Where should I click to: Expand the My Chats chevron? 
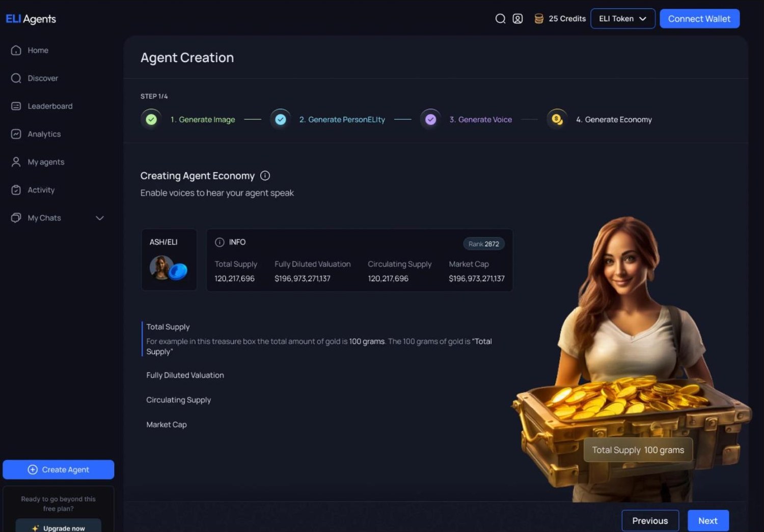(100, 218)
